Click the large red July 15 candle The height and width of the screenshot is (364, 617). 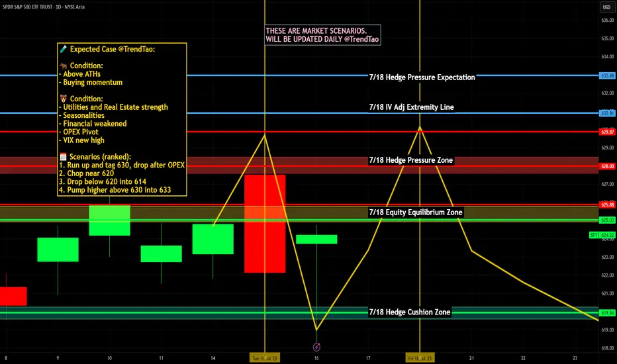[265, 224]
